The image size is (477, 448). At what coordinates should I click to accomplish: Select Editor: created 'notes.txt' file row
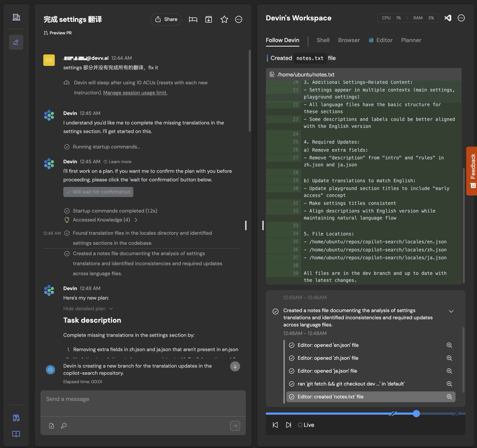click(x=370, y=397)
